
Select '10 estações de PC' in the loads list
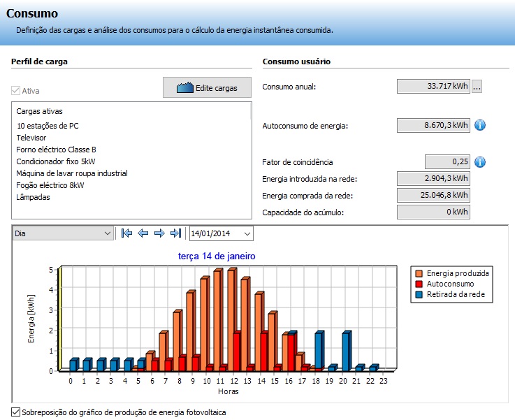pos(48,126)
